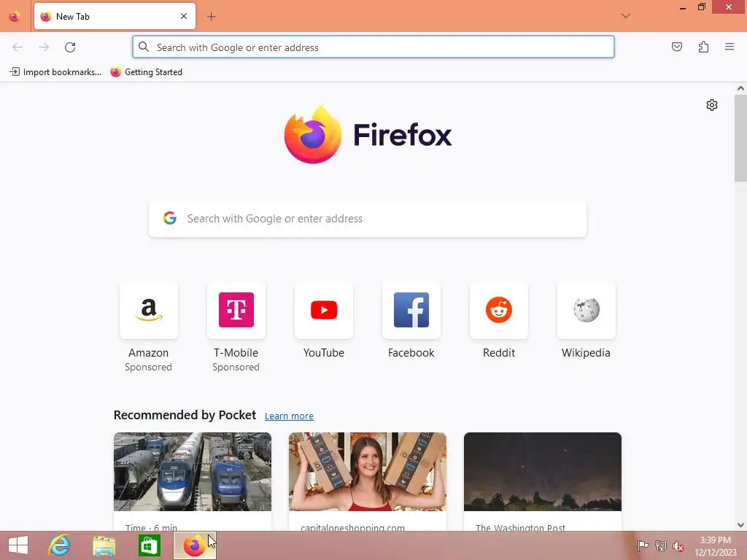
Task: Open the taskbar clock and date
Action: 716,546
